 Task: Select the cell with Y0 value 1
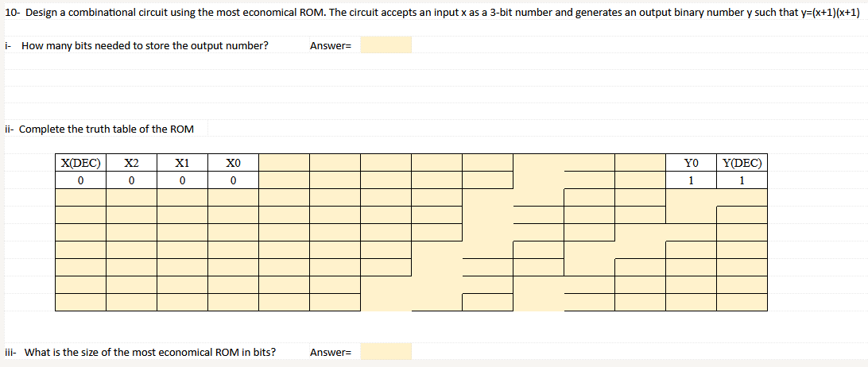pos(691,180)
